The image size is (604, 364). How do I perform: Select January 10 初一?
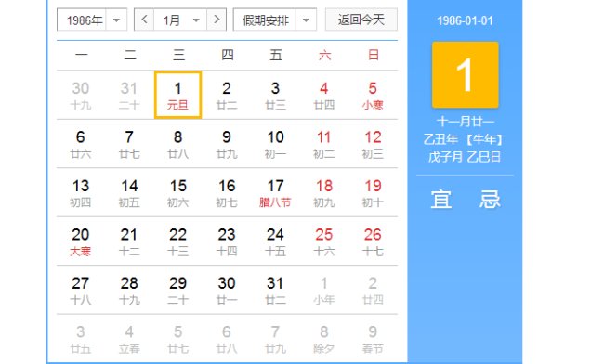pyautogui.click(x=275, y=144)
